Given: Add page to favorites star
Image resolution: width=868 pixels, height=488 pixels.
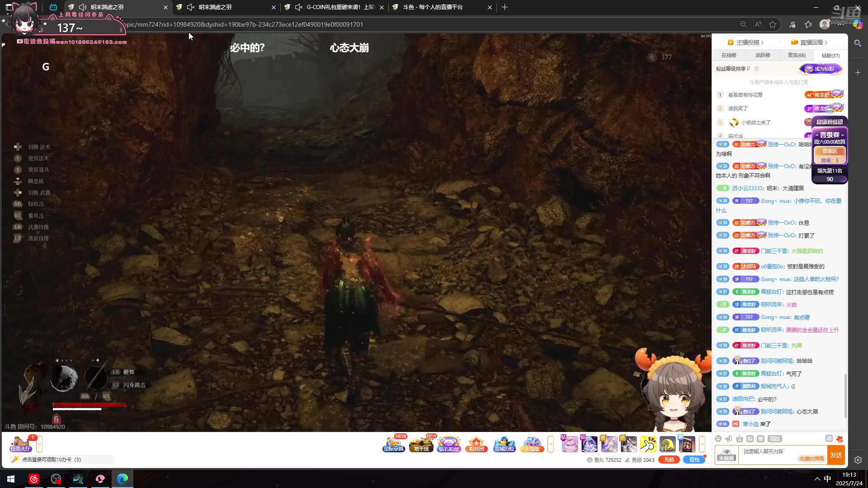Looking at the screenshot, I should click(773, 24).
